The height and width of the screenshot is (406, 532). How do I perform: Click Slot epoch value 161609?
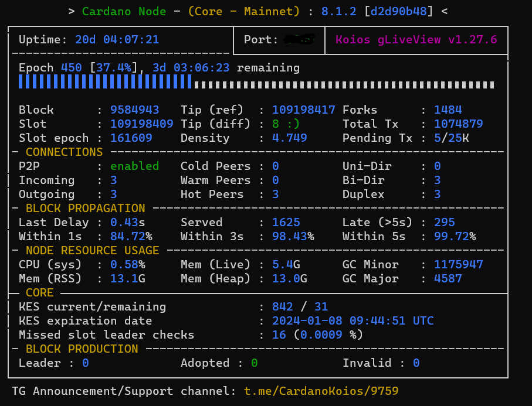click(x=131, y=138)
